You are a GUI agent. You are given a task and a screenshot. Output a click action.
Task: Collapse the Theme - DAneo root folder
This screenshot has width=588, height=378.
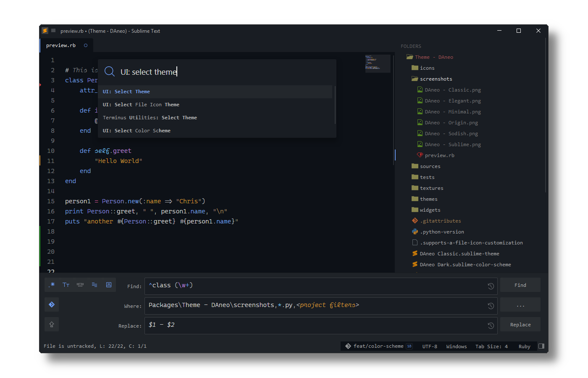click(409, 57)
